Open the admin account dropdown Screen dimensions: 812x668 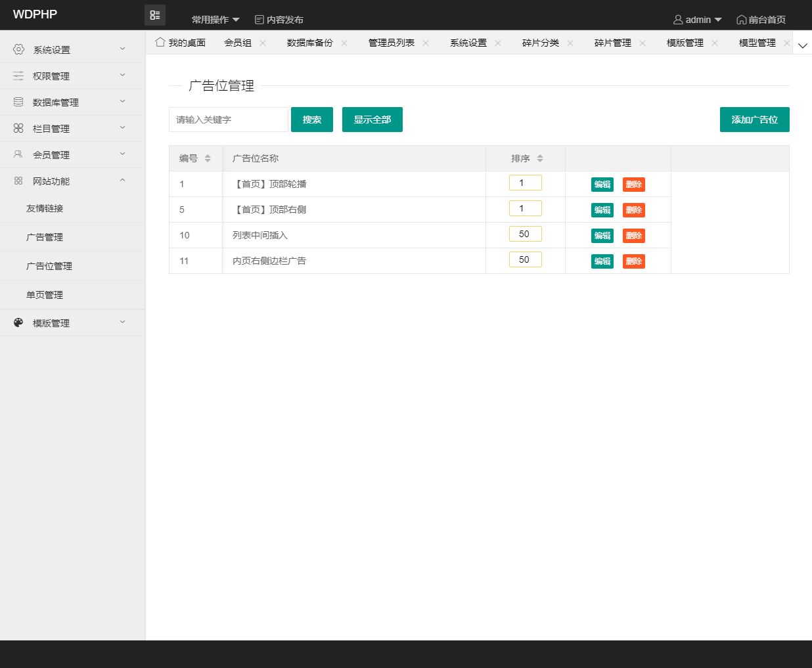click(698, 20)
